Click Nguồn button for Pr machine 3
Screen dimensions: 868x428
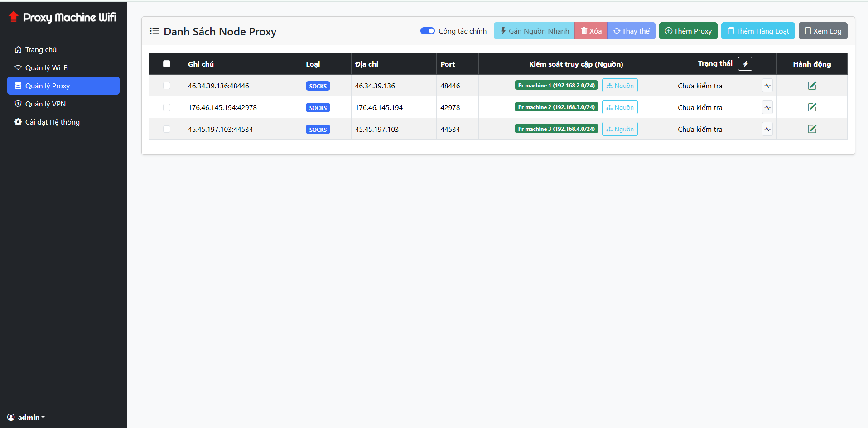coord(620,129)
